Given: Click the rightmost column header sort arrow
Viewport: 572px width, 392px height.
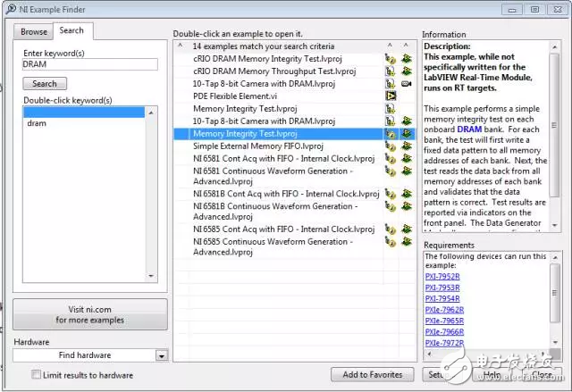Looking at the screenshot, I should click(x=407, y=46).
